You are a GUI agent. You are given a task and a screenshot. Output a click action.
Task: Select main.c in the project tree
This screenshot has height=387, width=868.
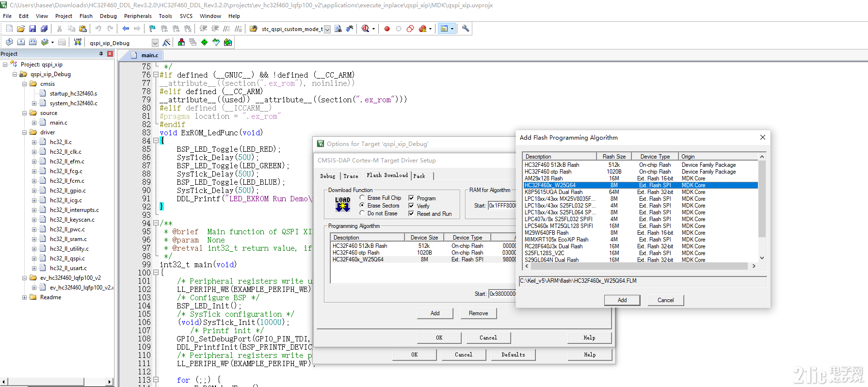(58, 123)
